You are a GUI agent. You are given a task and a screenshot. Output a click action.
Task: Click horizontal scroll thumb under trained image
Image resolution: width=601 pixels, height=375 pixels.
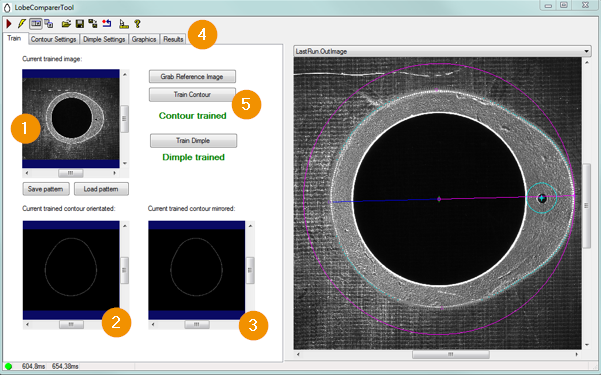click(71, 173)
